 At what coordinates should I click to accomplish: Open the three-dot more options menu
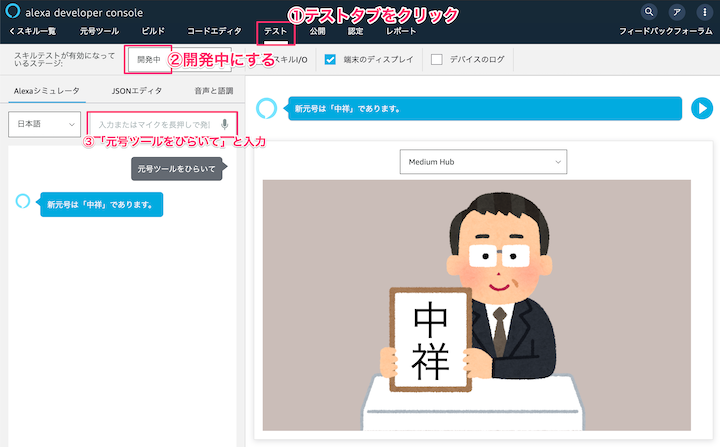click(x=705, y=12)
